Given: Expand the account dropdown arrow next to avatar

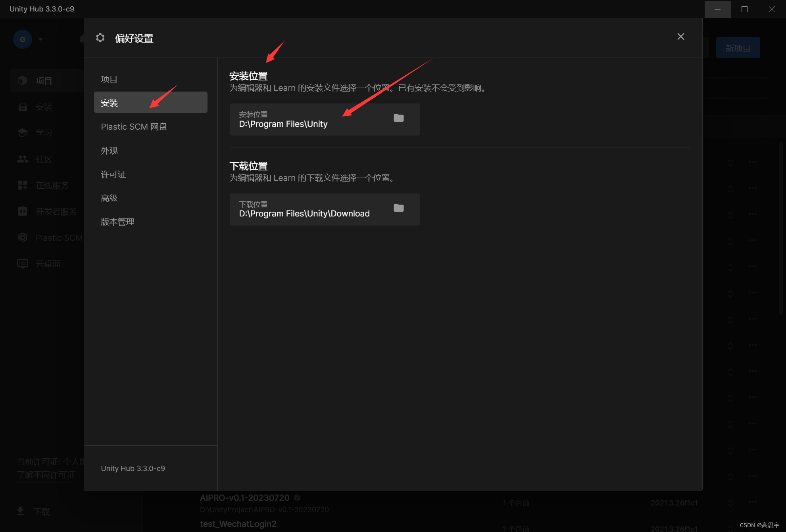Looking at the screenshot, I should coord(40,39).
